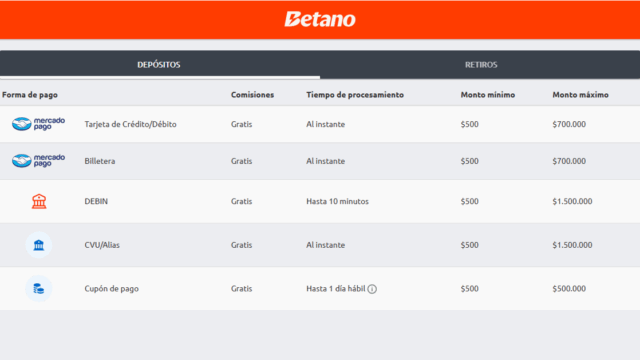
Task: Click the Forma de pago column header
Action: click(30, 95)
